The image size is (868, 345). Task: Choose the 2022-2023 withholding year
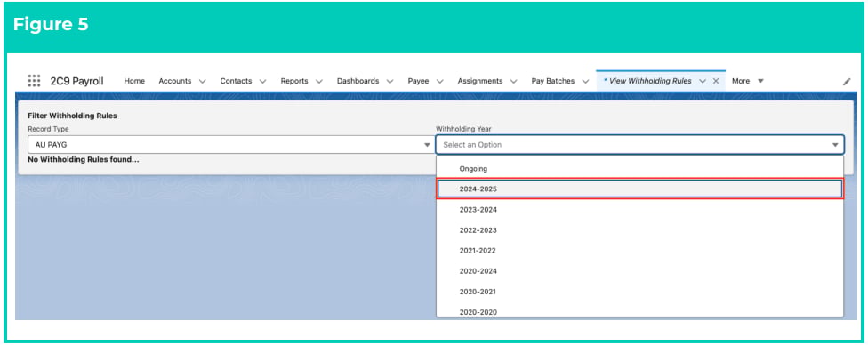coord(640,229)
